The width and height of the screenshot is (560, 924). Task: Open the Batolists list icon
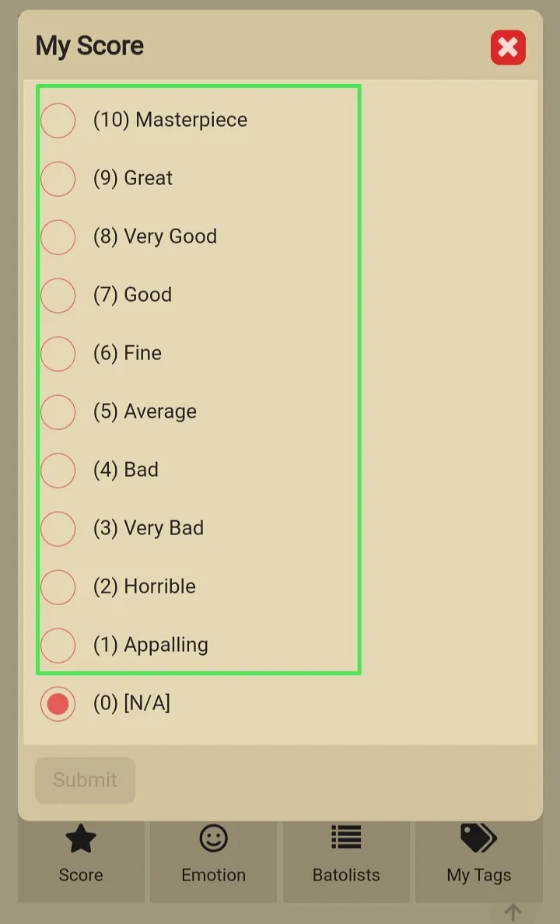346,838
